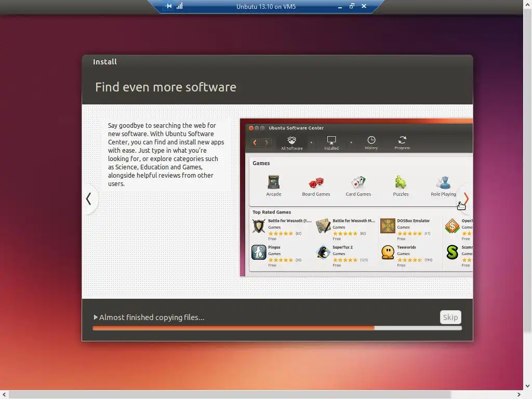Click 'Almost finished copying files...' text

point(152,317)
